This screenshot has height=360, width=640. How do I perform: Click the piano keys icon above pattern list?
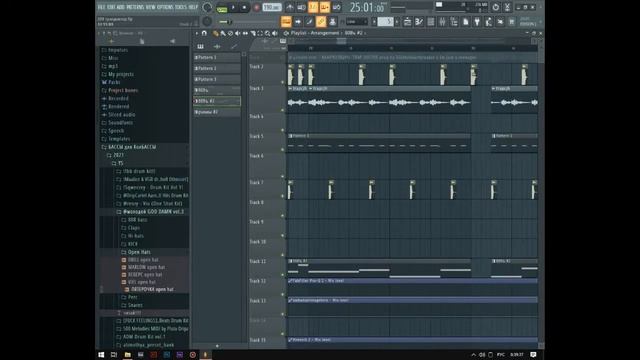[200, 47]
